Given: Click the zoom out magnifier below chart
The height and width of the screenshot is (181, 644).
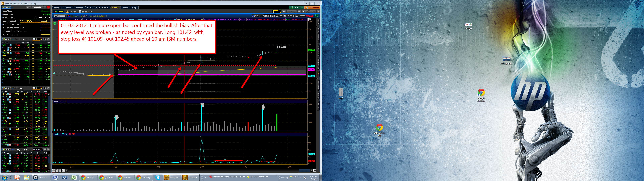Looking at the screenshot, I should (60, 170).
